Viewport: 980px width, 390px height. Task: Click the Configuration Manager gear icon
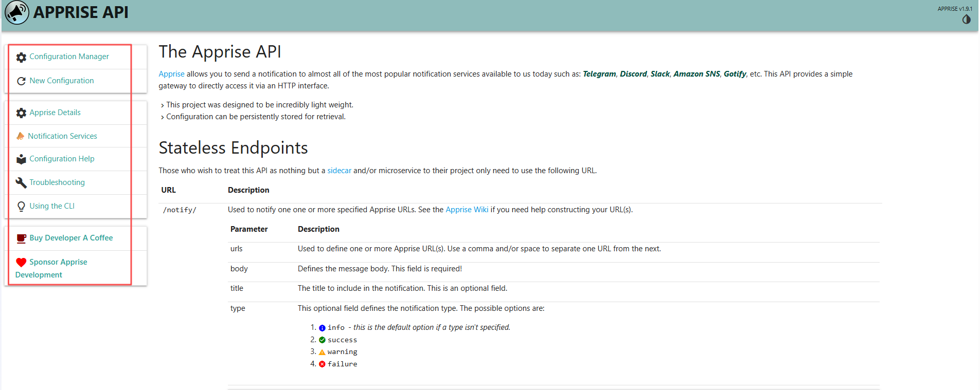[x=21, y=57]
